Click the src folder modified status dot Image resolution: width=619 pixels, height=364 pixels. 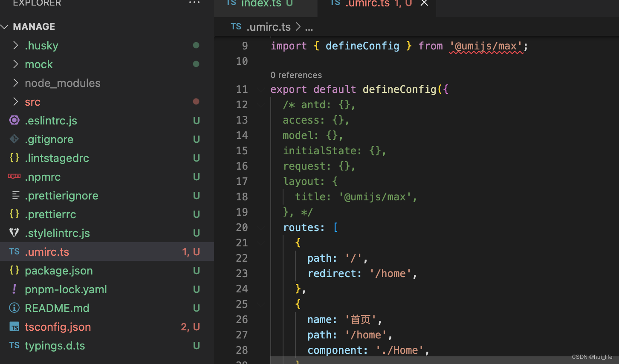(196, 101)
